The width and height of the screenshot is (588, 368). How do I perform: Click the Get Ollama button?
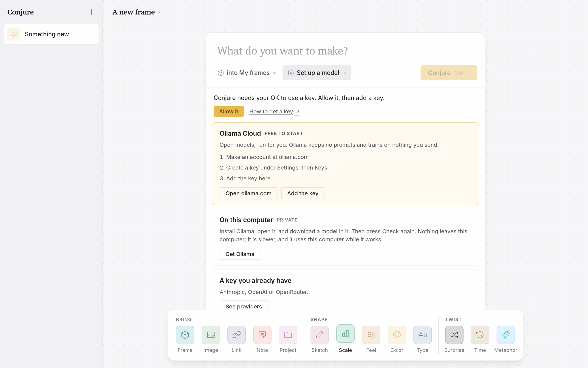tap(240, 254)
